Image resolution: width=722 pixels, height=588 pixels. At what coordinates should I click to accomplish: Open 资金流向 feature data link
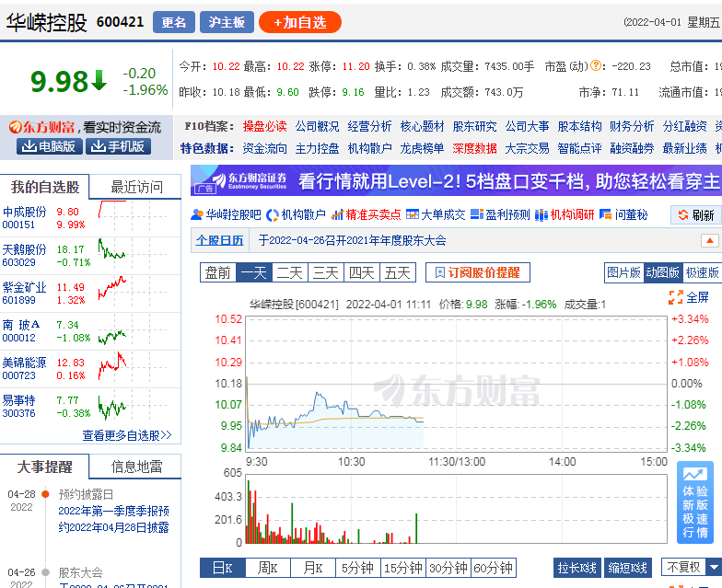point(265,148)
